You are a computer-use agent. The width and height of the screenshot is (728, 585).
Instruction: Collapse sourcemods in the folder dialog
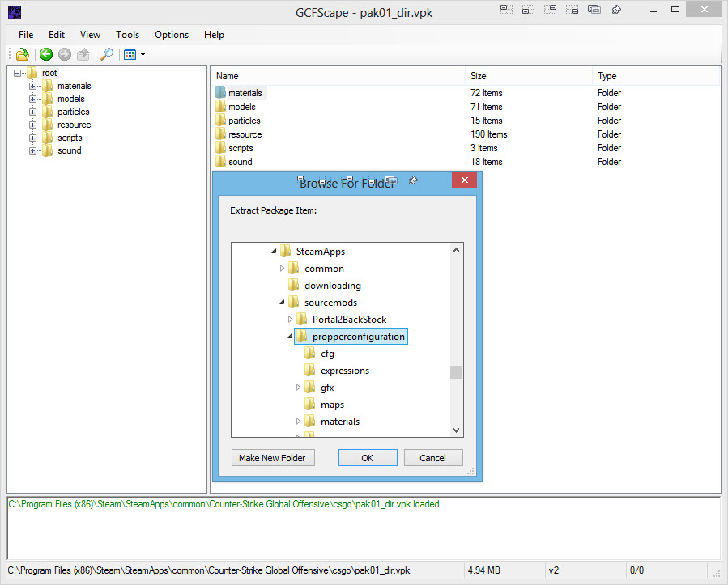click(282, 303)
